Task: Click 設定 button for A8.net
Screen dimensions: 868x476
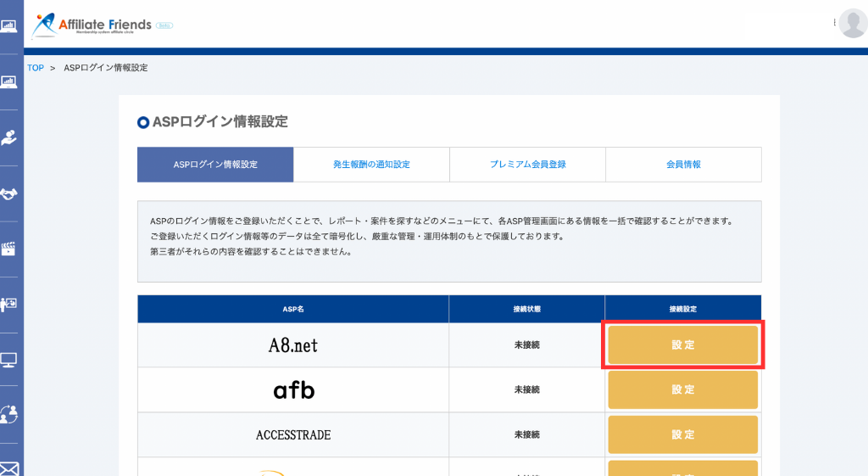Action: (683, 344)
